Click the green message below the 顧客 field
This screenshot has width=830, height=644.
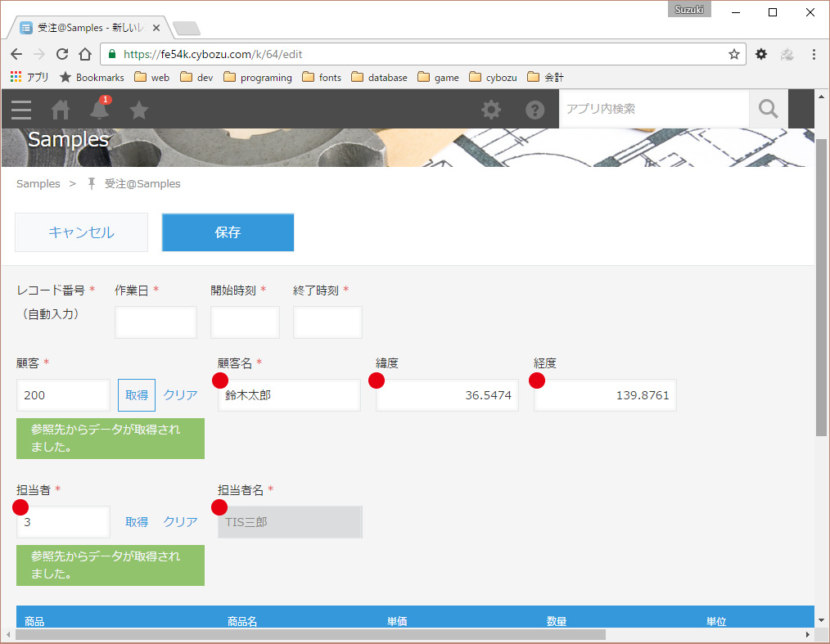click(x=111, y=438)
